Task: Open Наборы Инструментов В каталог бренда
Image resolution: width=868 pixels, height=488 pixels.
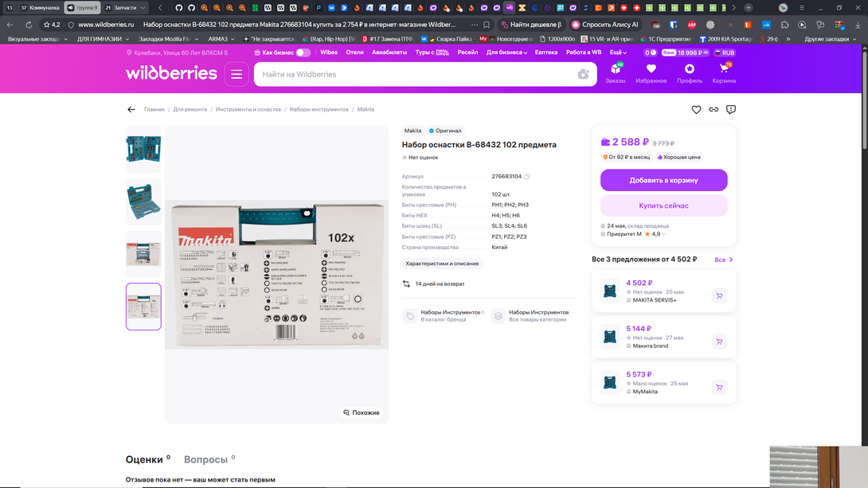Action: click(444, 316)
